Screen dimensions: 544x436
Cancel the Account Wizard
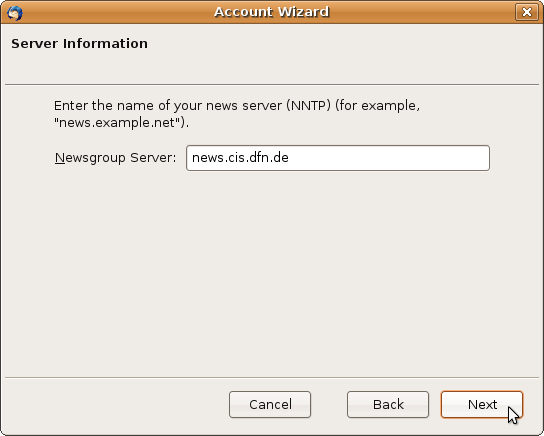point(270,404)
